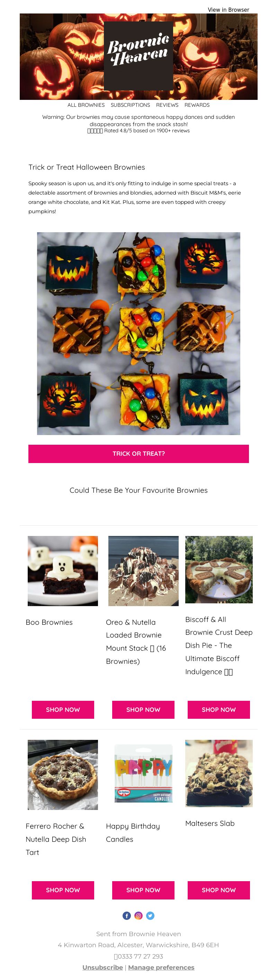Click the Brownie Heaven logo
Screen dimensions: 277x980
pyautogui.click(x=138, y=56)
